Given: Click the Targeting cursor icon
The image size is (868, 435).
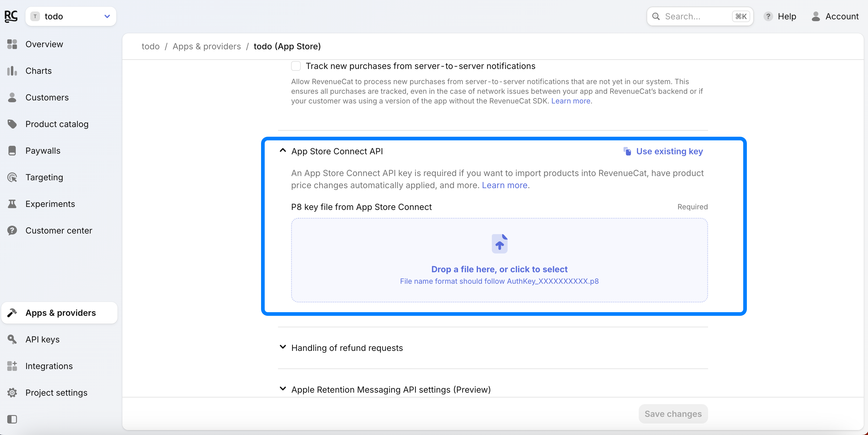Looking at the screenshot, I should (12, 178).
